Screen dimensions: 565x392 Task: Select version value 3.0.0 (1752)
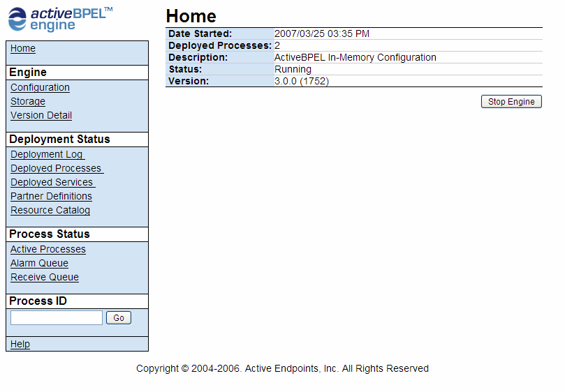click(302, 82)
